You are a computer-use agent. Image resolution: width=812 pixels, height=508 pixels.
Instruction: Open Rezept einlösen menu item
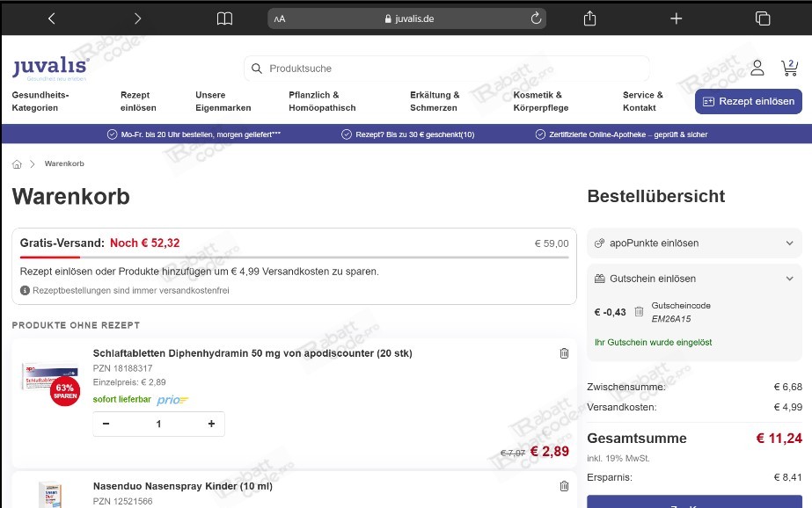138,101
